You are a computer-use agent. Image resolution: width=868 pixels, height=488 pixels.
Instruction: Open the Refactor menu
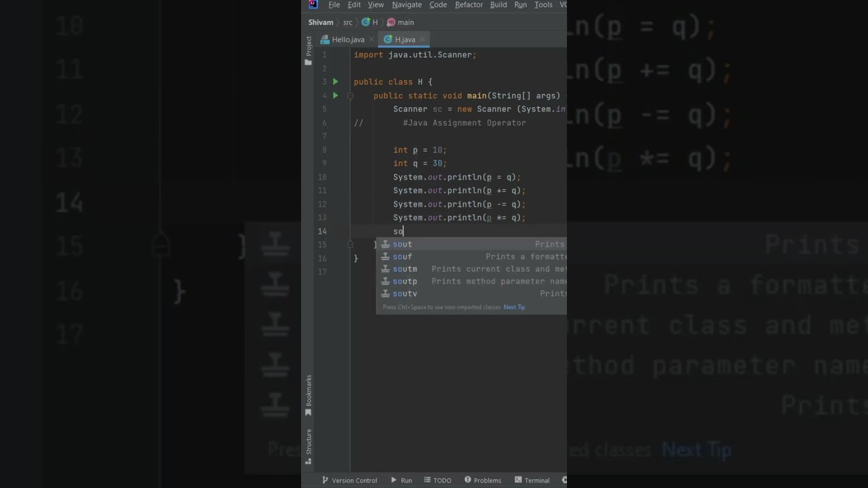[x=469, y=5]
